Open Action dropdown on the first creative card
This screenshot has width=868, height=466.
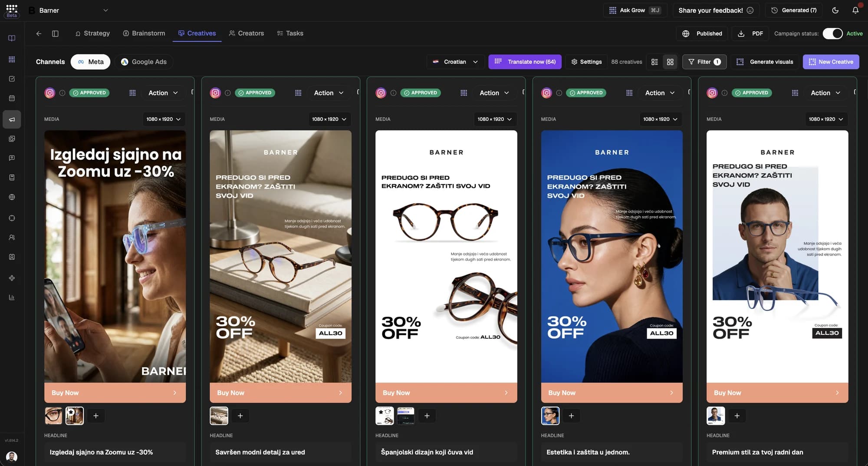(x=163, y=93)
